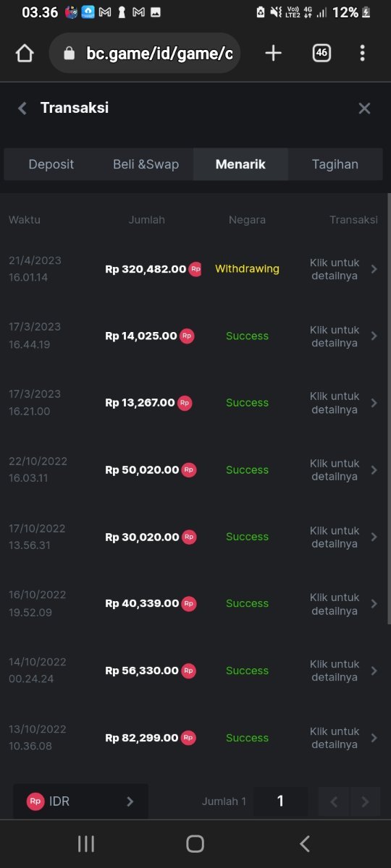Tap Android back navigation button
The width and height of the screenshot is (391, 868).
tap(305, 843)
